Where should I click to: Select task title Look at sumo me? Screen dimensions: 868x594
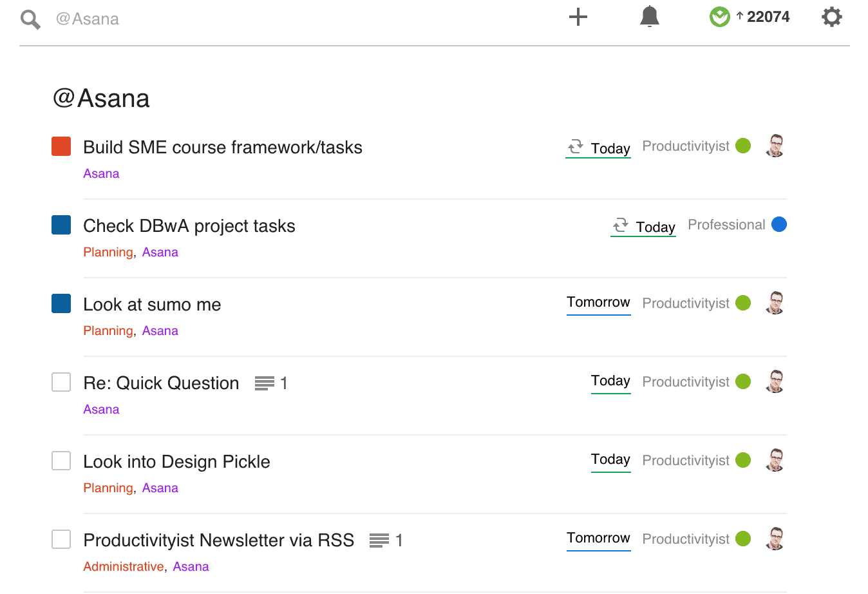152,305
